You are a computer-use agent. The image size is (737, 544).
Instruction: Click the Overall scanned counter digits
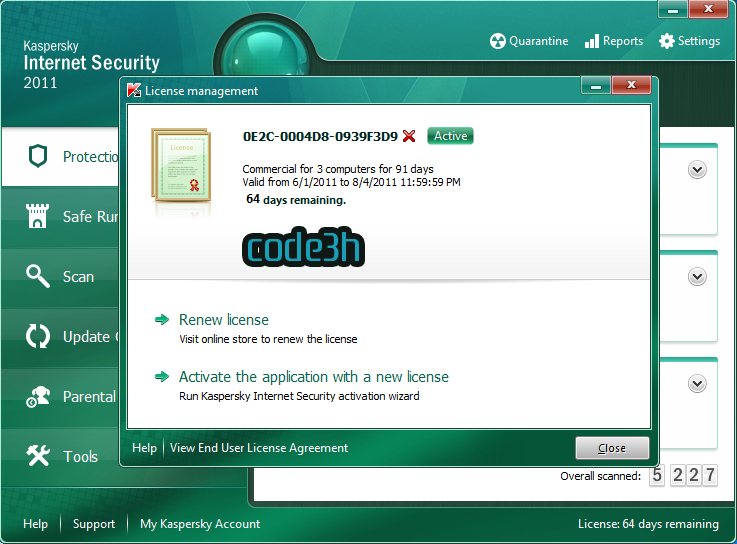pos(683,475)
